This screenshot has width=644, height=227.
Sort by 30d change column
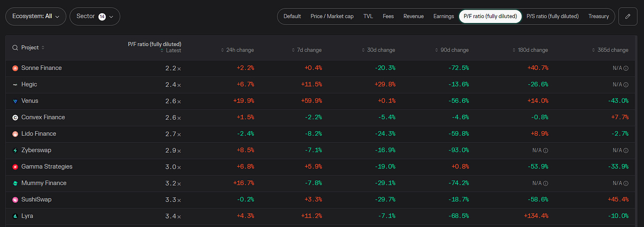378,50
